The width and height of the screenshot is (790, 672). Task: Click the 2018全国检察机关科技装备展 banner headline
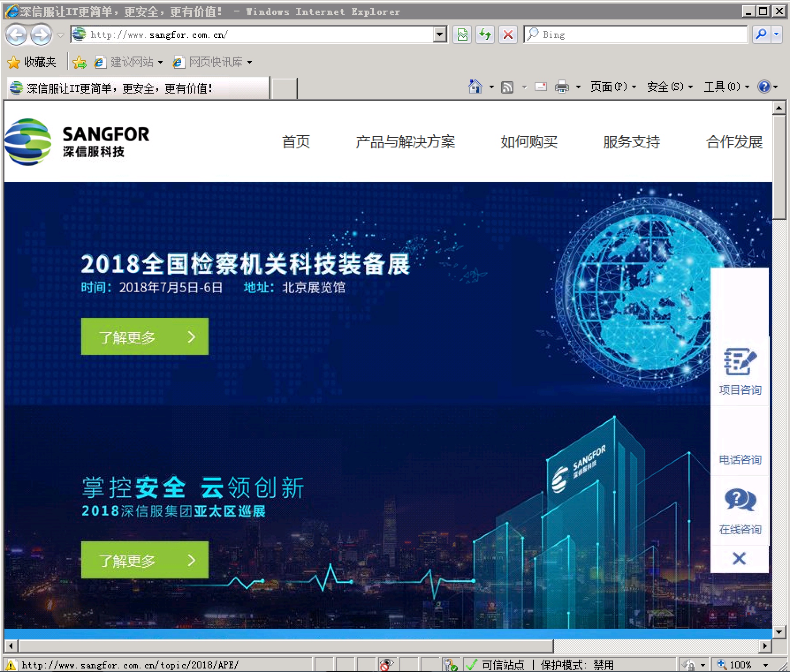pyautogui.click(x=245, y=264)
